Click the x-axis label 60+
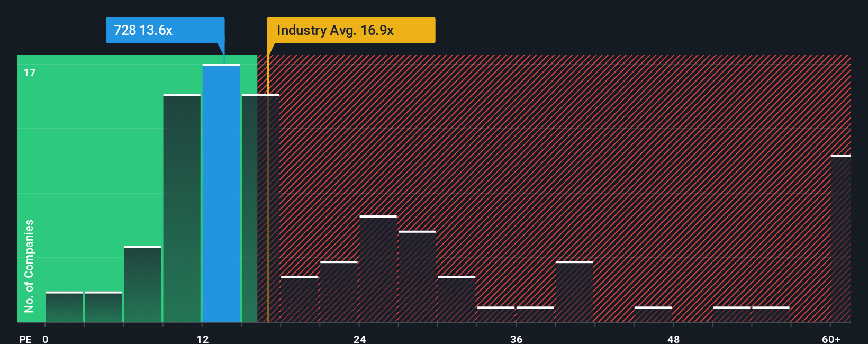The width and height of the screenshot is (868, 344). point(831,339)
